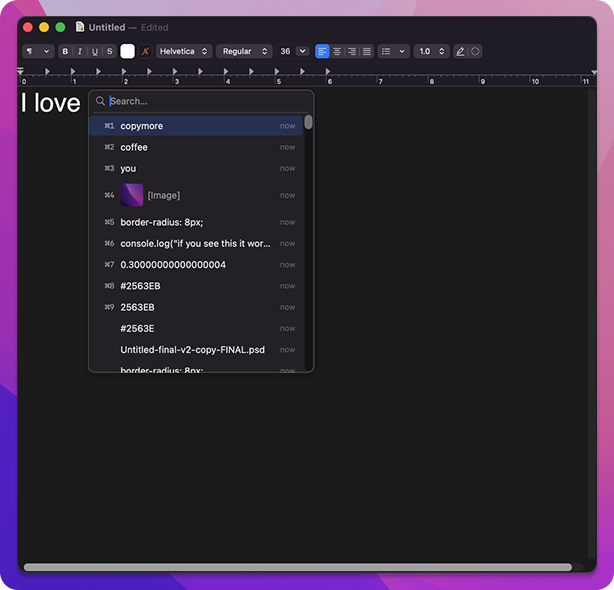
Task: Align text right
Action: tap(352, 51)
